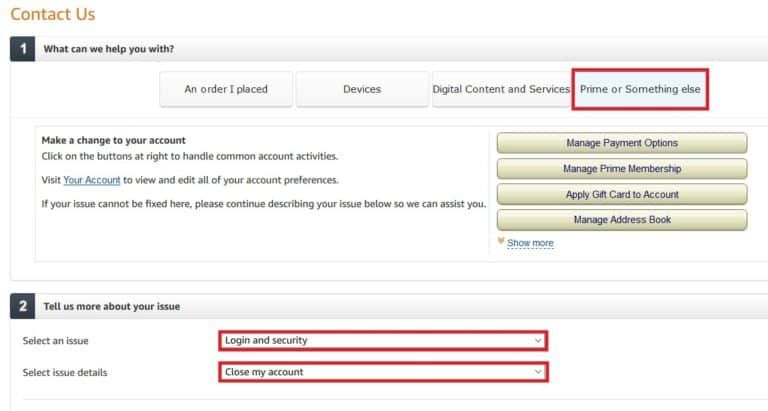Open Manage Payment Options
Screen dimensions: 768x411
pyautogui.click(x=622, y=143)
